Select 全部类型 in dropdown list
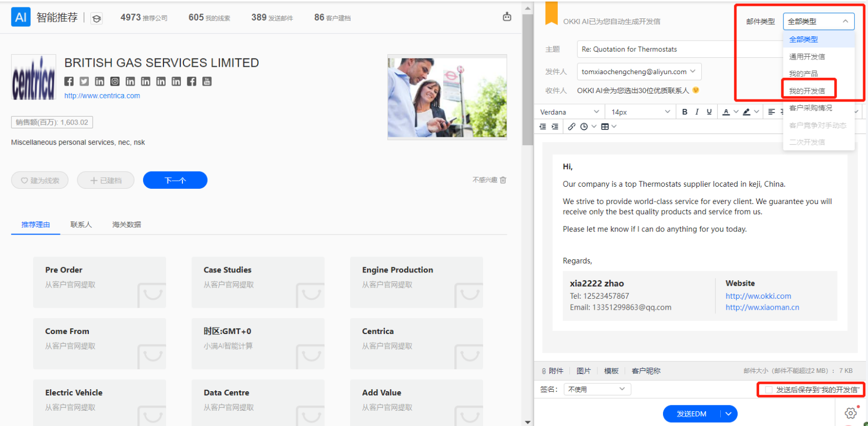Screen dimensions: 868x426 pyautogui.click(x=819, y=39)
